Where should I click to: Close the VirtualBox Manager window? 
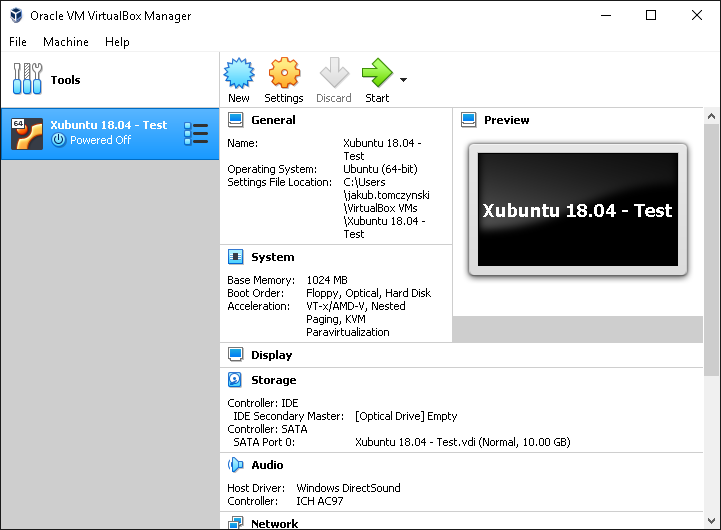click(697, 15)
